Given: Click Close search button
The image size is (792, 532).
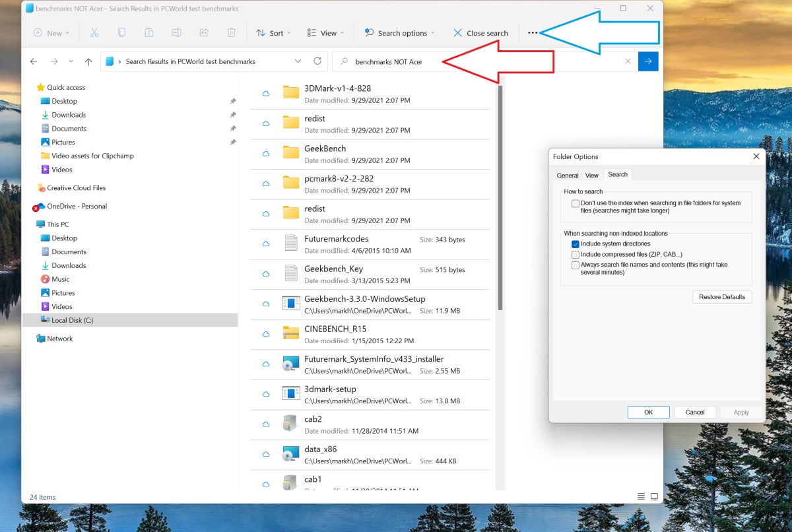Looking at the screenshot, I should [480, 33].
